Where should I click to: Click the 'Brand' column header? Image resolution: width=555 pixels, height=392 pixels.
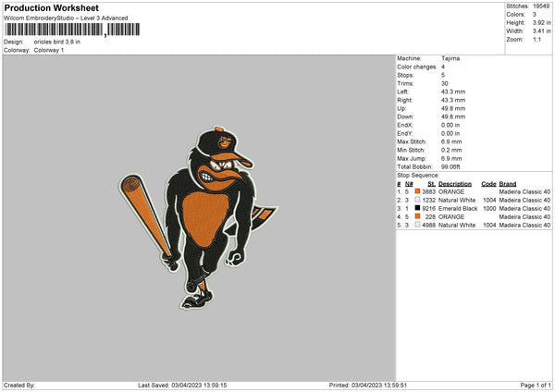pyautogui.click(x=508, y=184)
